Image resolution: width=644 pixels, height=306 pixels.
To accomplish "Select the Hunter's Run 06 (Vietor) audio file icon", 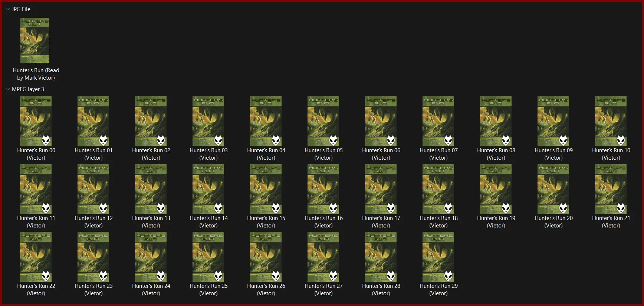I will [381, 122].
